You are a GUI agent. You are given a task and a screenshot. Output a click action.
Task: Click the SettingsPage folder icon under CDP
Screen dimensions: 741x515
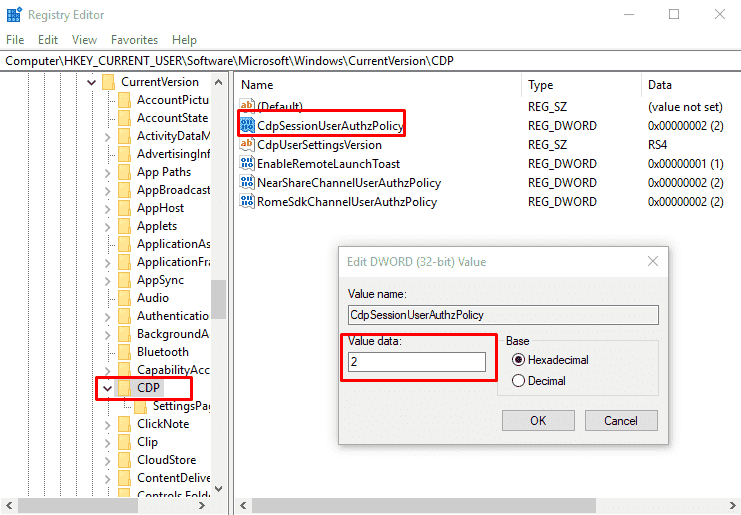click(141, 406)
